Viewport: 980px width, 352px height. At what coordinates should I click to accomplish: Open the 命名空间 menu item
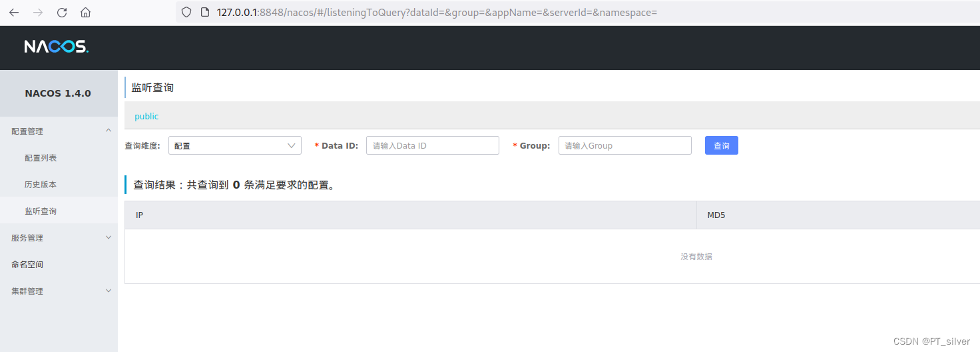click(59, 264)
